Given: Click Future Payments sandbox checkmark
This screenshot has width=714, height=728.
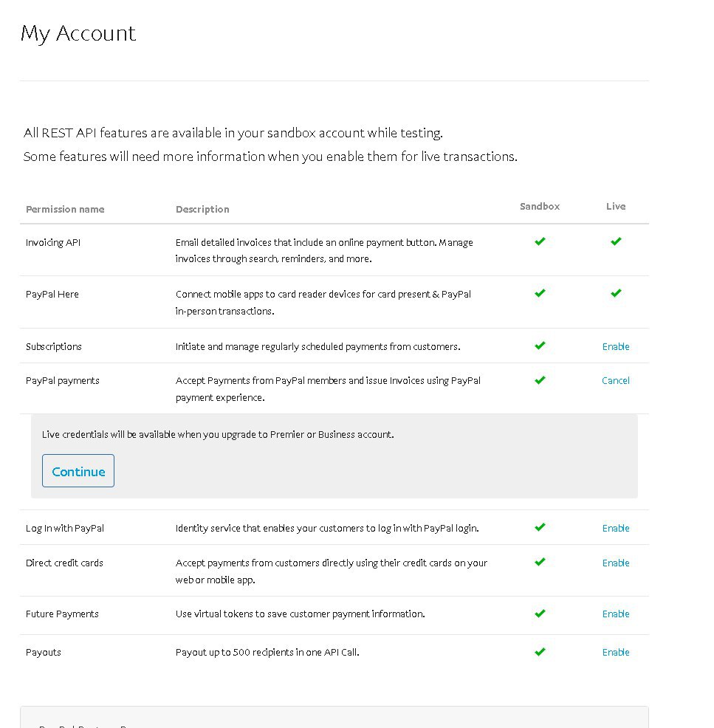Looking at the screenshot, I should pos(540,614).
